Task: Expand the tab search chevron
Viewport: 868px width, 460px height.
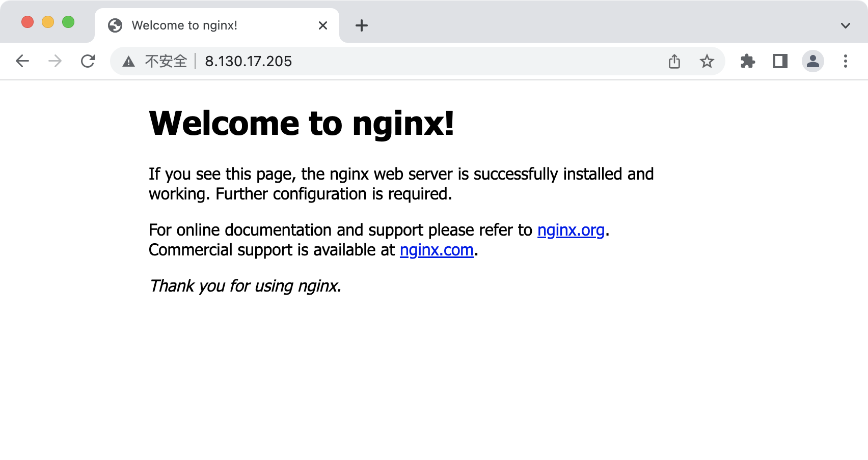Action: pos(845,25)
